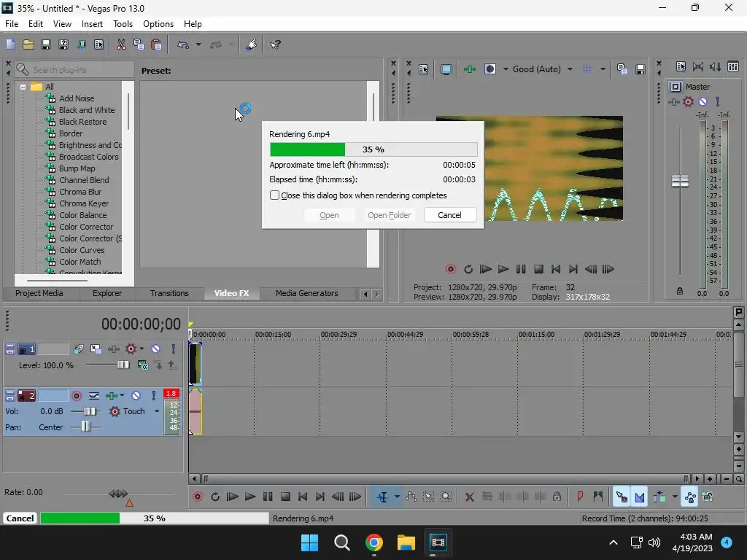This screenshot has height=560, width=747.
Task: Open the Undo history dropdown arrow
Action: click(x=198, y=44)
